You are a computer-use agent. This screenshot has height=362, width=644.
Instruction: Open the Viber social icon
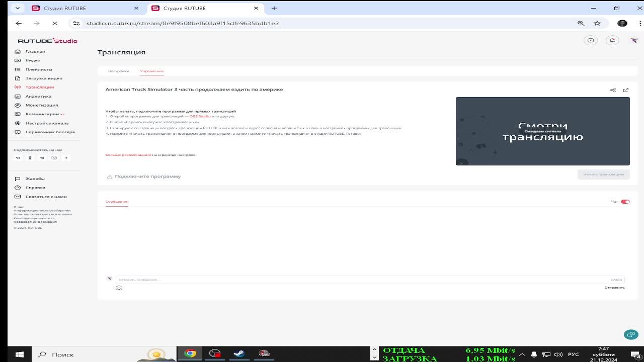pyautogui.click(x=54, y=158)
